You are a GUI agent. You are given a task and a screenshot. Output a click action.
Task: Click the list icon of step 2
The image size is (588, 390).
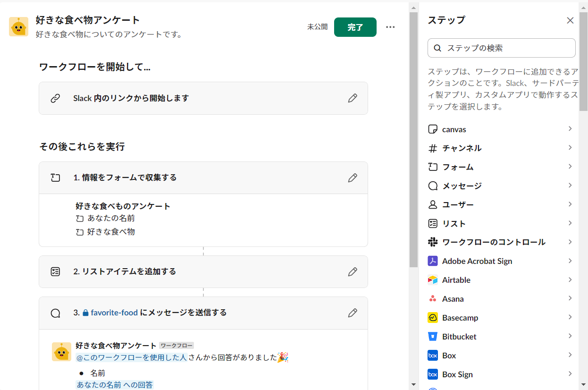[55, 272]
